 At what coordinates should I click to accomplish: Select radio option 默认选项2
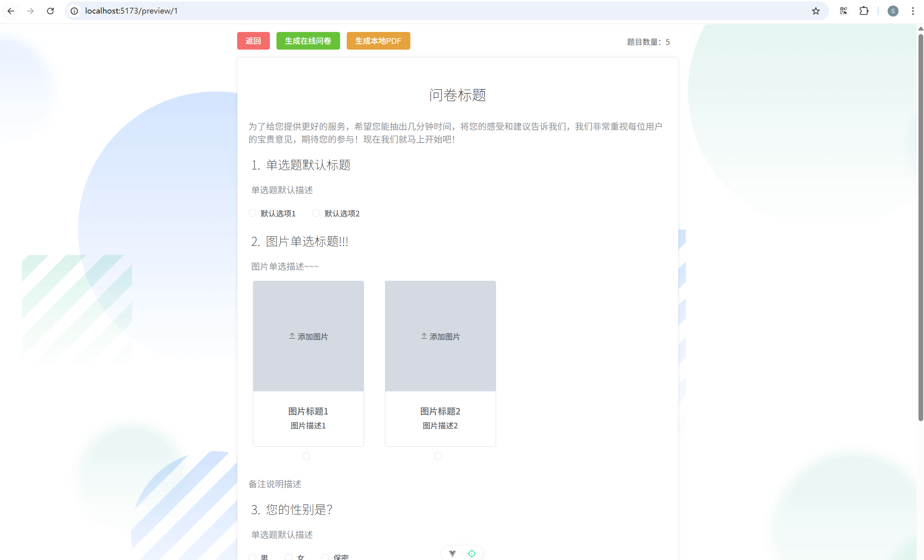[x=316, y=213]
